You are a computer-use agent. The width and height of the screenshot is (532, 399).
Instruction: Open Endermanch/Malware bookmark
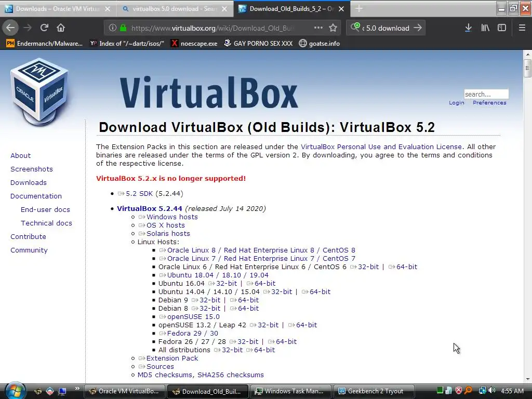[45, 44]
